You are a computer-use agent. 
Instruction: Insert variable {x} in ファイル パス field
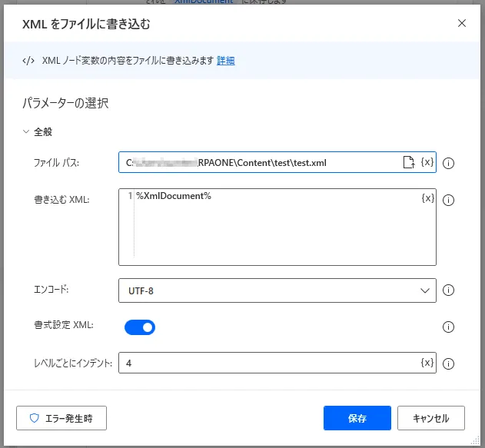point(427,162)
